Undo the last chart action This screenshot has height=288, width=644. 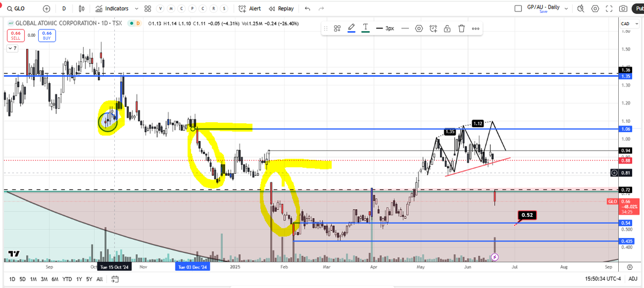(x=308, y=9)
